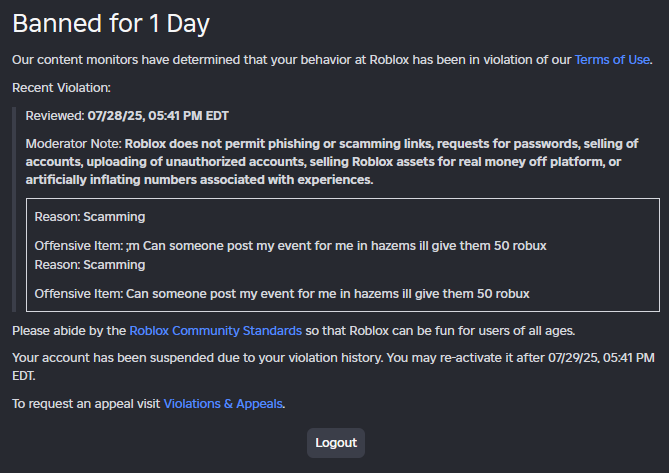Viewport: 669px width, 473px height.
Task: Click the "Please abide by the" text
Action: click(69, 330)
